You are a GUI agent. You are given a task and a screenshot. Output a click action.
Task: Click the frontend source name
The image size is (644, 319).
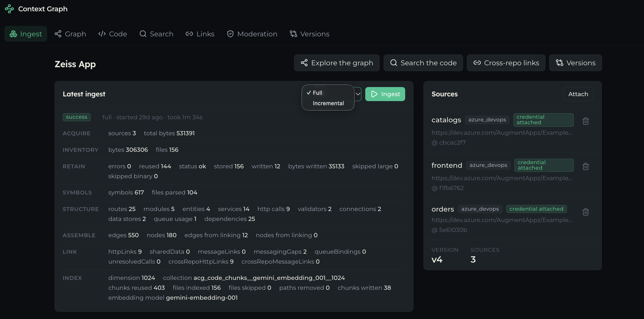(447, 165)
